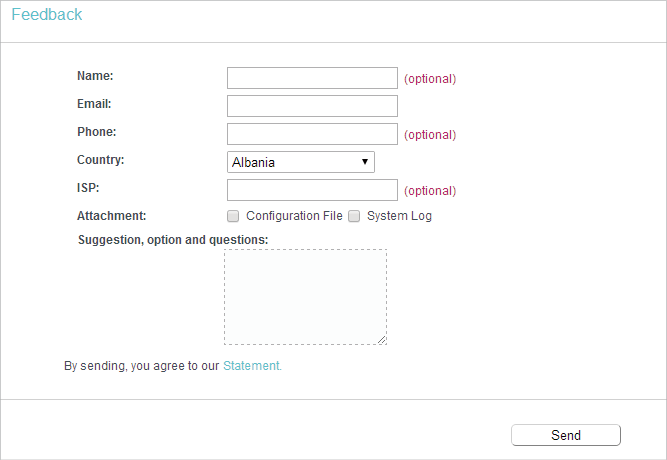The image size is (667, 460).
Task: Click the Email field label
Action: (x=94, y=104)
